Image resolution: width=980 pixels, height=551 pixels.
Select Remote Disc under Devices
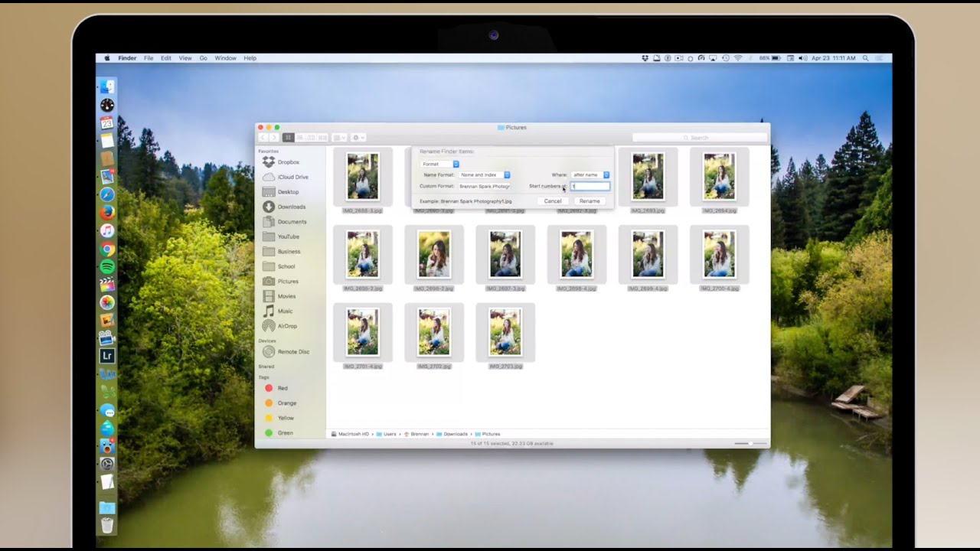[x=286, y=352]
